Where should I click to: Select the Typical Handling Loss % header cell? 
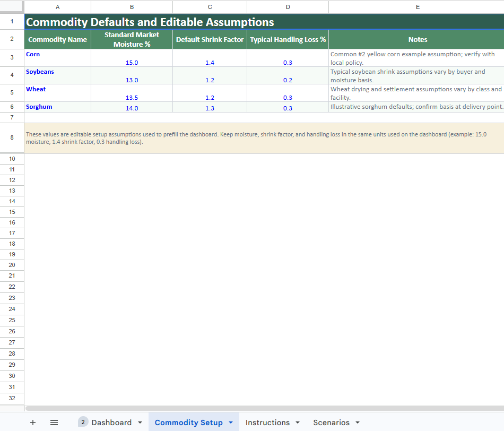click(x=288, y=39)
